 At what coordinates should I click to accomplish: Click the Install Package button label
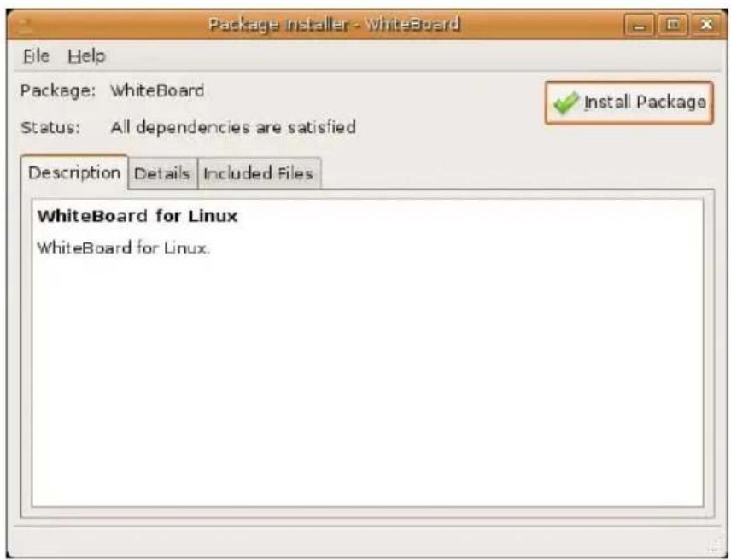tap(645, 102)
